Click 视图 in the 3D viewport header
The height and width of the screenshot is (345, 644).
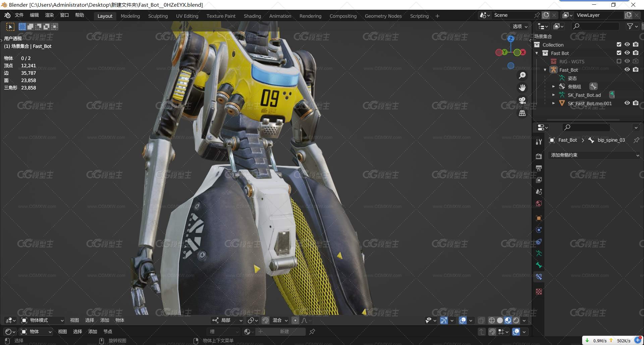pos(74,321)
